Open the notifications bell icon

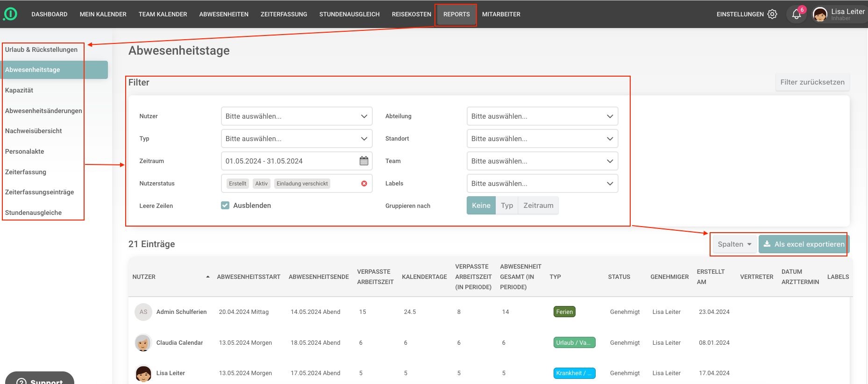click(797, 14)
